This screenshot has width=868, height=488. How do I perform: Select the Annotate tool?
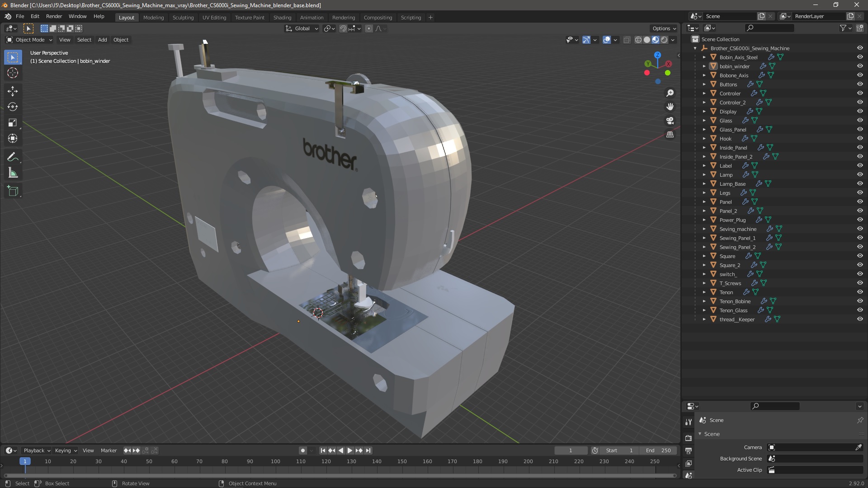[13, 157]
